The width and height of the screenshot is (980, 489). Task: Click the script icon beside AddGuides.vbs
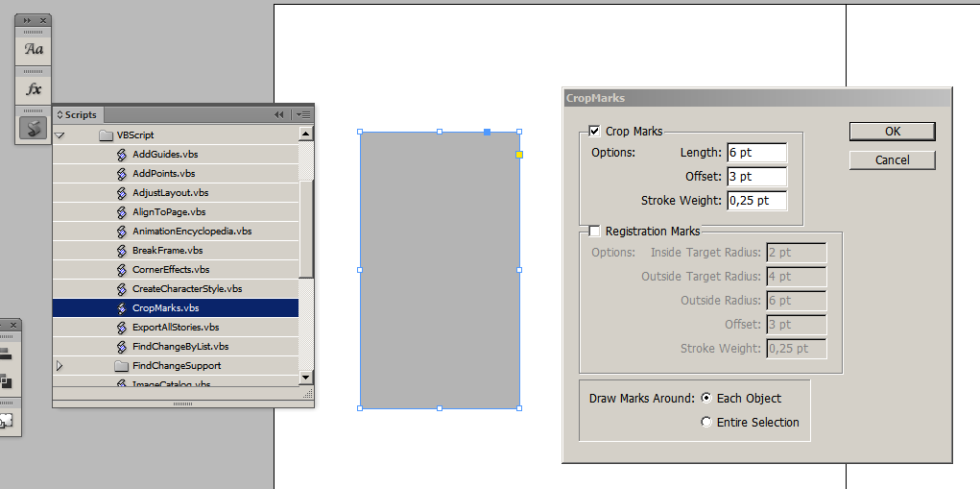(x=122, y=155)
